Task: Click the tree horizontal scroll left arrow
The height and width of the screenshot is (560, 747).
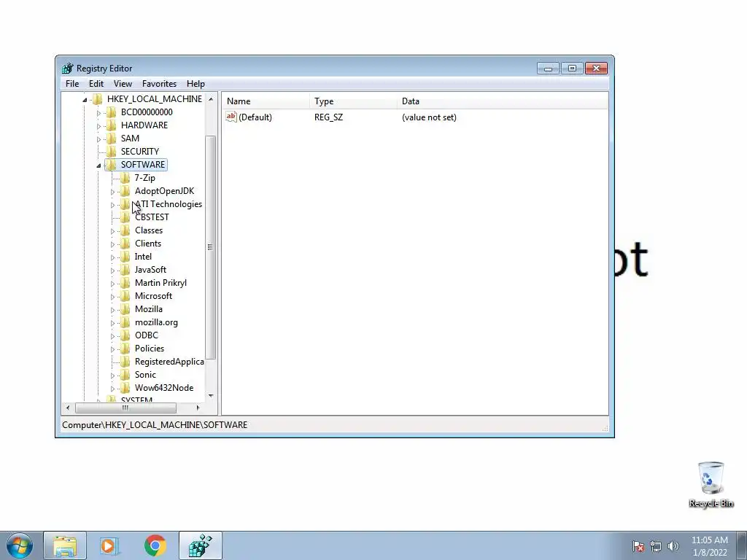Action: pos(68,408)
